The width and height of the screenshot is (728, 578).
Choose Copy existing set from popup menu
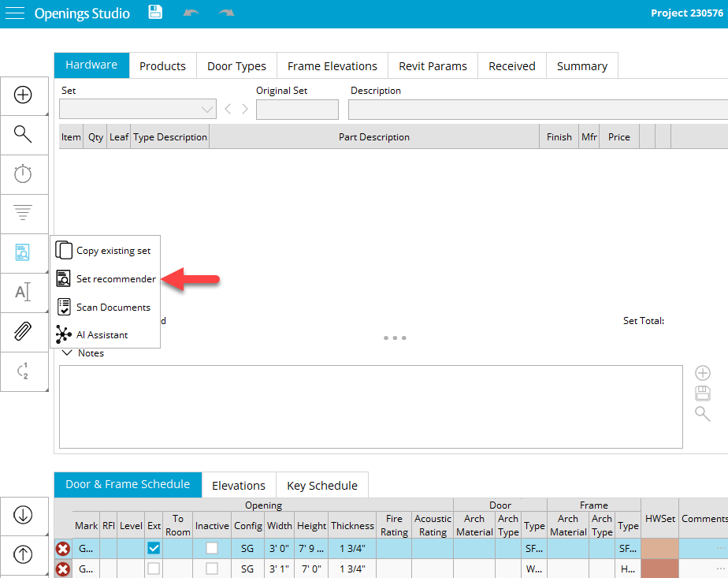106,251
